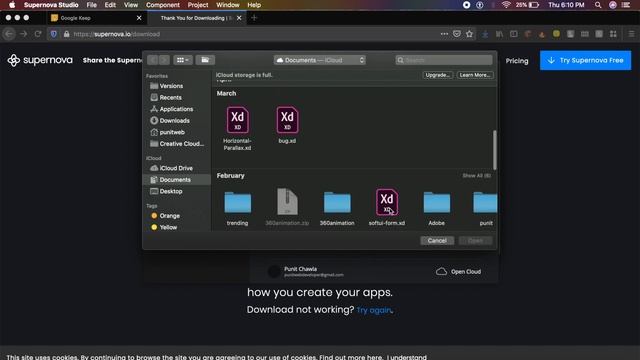Select the bug.xd file icon

pos(287,120)
